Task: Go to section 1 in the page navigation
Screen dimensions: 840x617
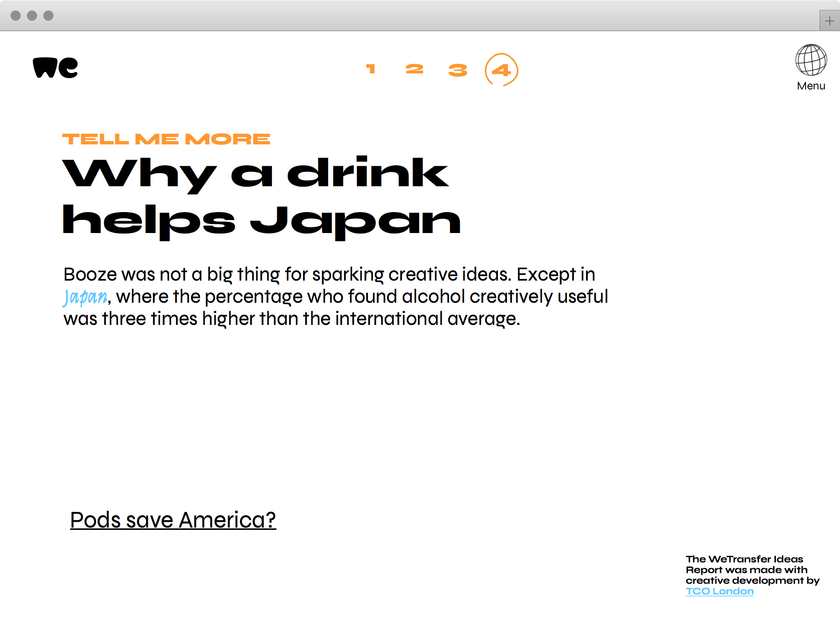Action: (371, 69)
